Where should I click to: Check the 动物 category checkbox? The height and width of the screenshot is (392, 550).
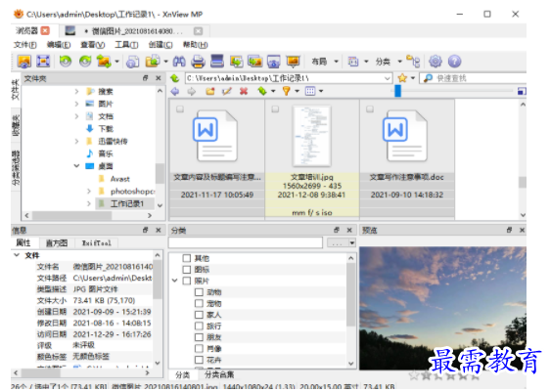click(x=200, y=292)
